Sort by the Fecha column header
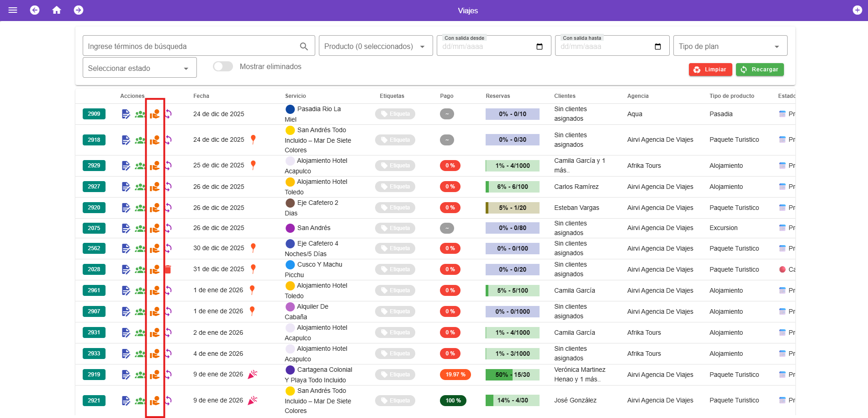Image resolution: width=868 pixels, height=418 pixels. coord(201,96)
